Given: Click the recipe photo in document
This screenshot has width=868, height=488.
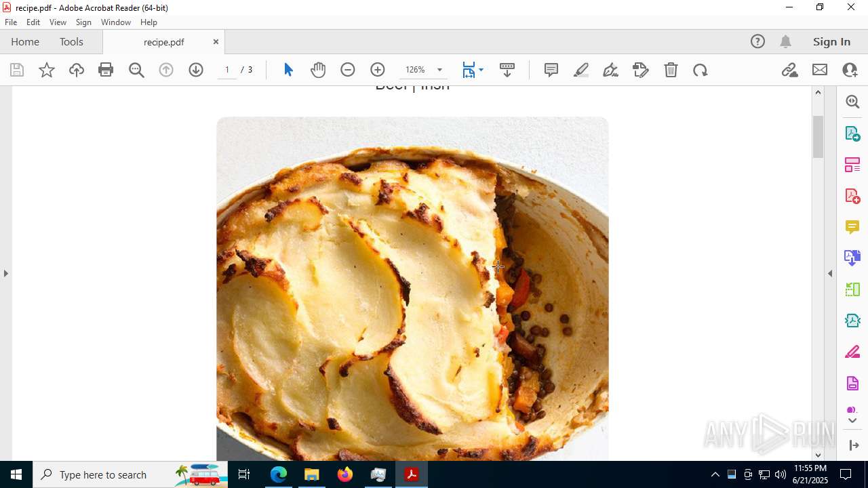Looking at the screenshot, I should pyautogui.click(x=412, y=289).
